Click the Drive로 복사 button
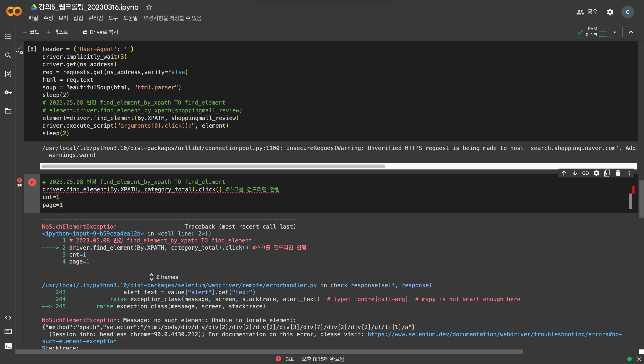This screenshot has height=364, width=644. tap(100, 32)
